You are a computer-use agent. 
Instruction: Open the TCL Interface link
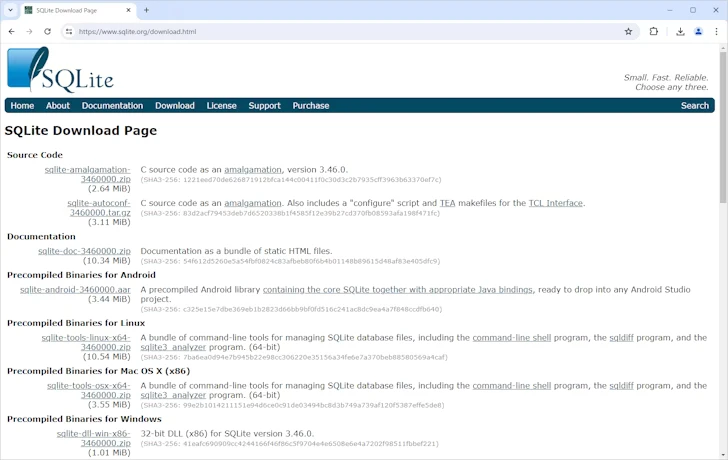555,203
